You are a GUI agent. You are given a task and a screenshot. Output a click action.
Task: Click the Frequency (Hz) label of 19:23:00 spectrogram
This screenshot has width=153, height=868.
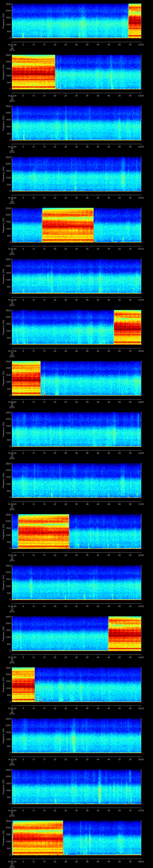point(3,123)
